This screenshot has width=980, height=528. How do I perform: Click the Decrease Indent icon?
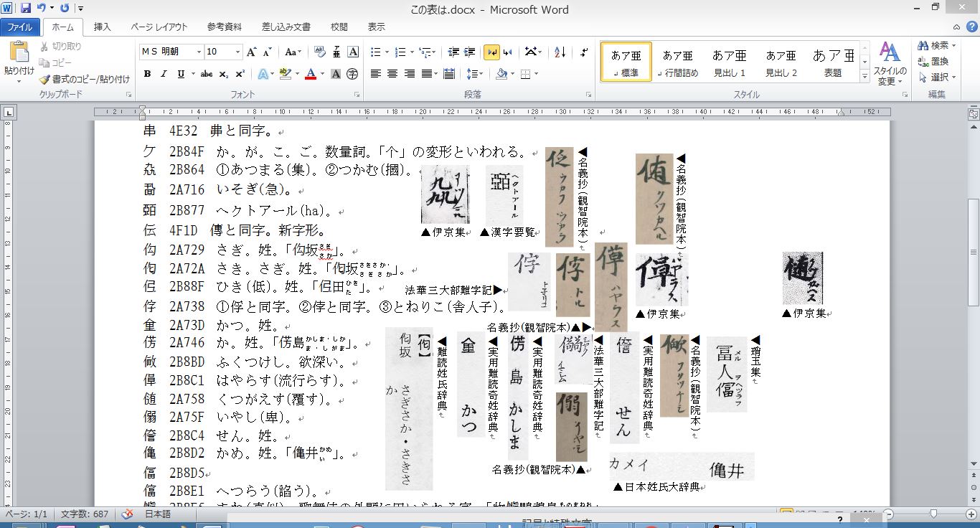coord(453,52)
